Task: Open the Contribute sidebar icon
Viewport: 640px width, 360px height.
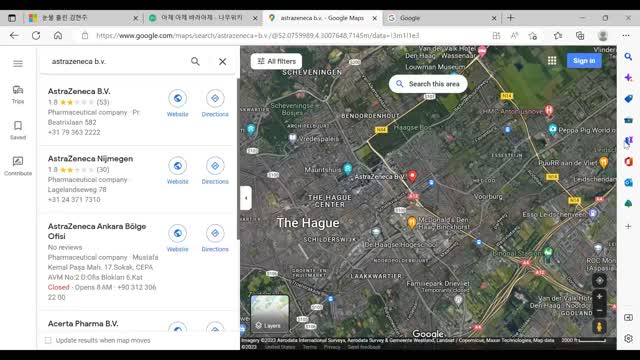Action: 18,166
